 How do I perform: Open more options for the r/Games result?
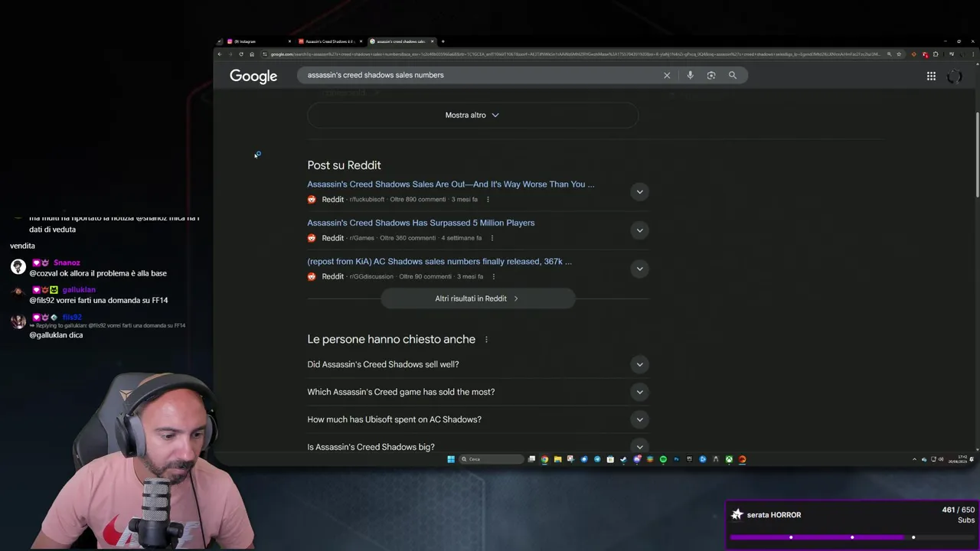(x=492, y=238)
